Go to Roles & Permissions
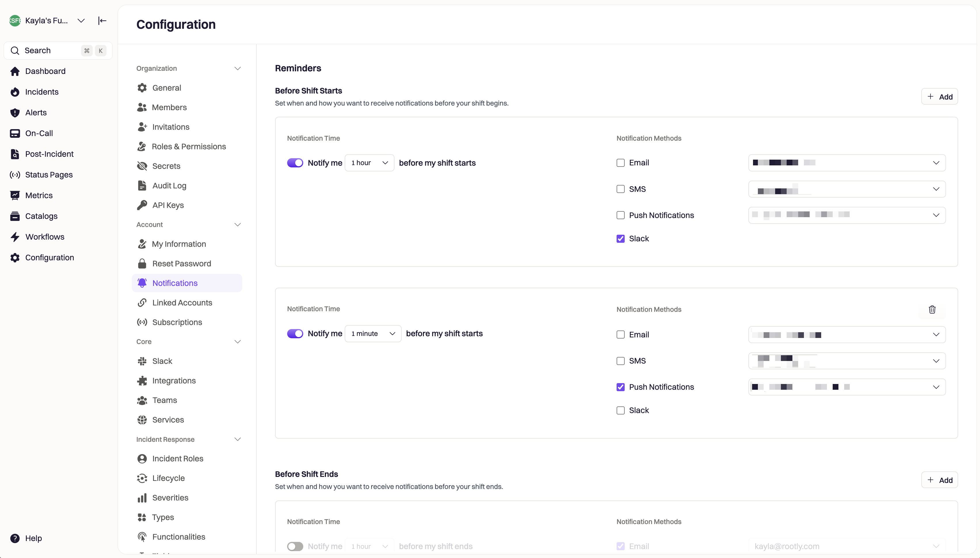980x558 pixels. [188, 146]
